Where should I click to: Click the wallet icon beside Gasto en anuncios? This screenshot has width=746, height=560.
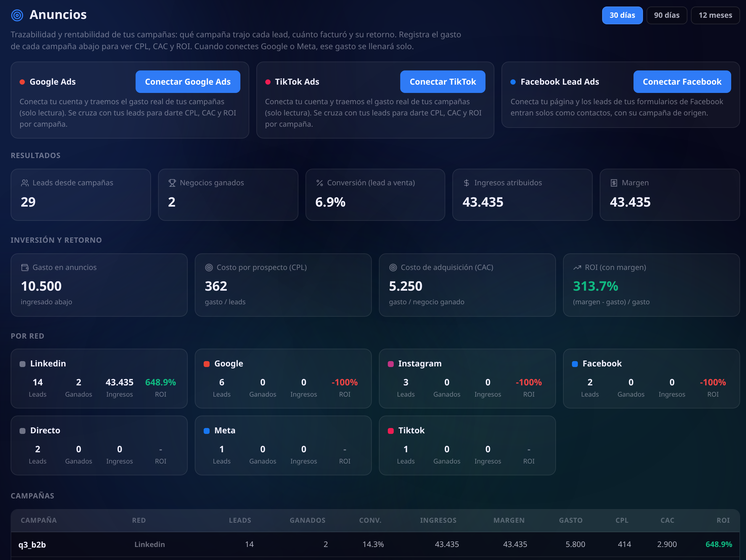coord(25,267)
